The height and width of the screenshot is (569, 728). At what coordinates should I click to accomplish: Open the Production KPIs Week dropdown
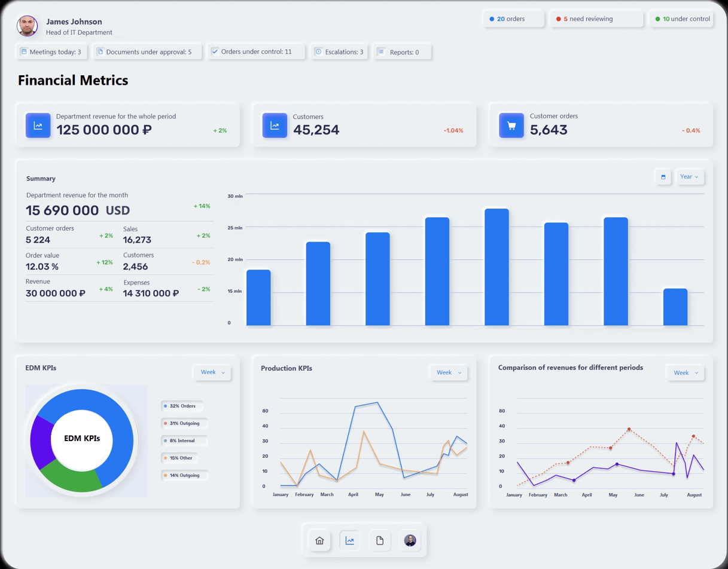click(x=449, y=372)
